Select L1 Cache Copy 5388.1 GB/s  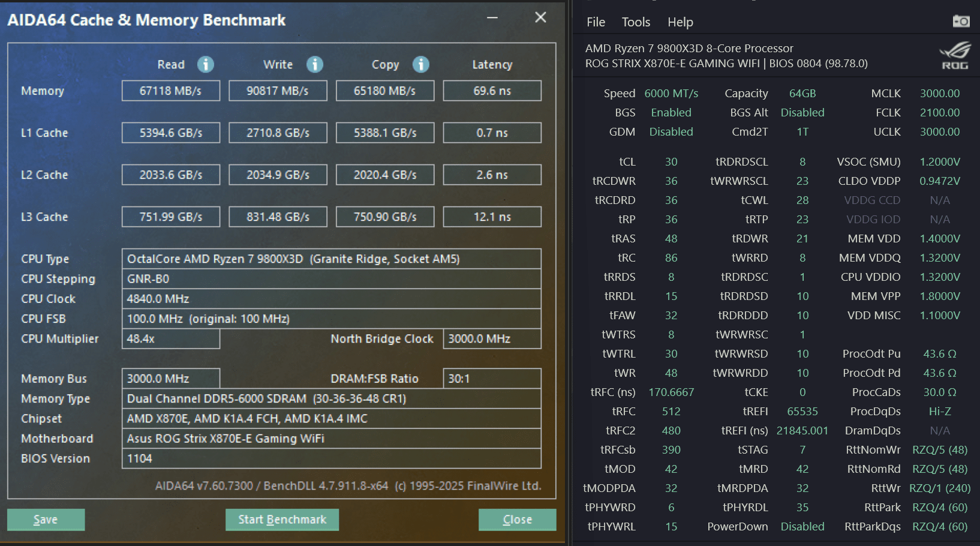click(x=385, y=133)
